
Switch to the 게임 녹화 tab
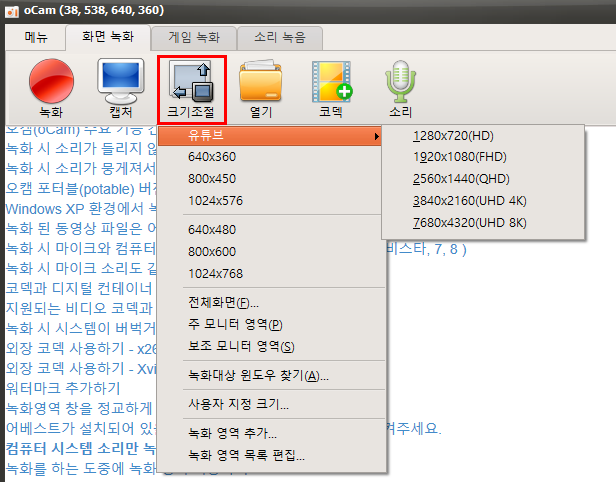[x=194, y=38]
